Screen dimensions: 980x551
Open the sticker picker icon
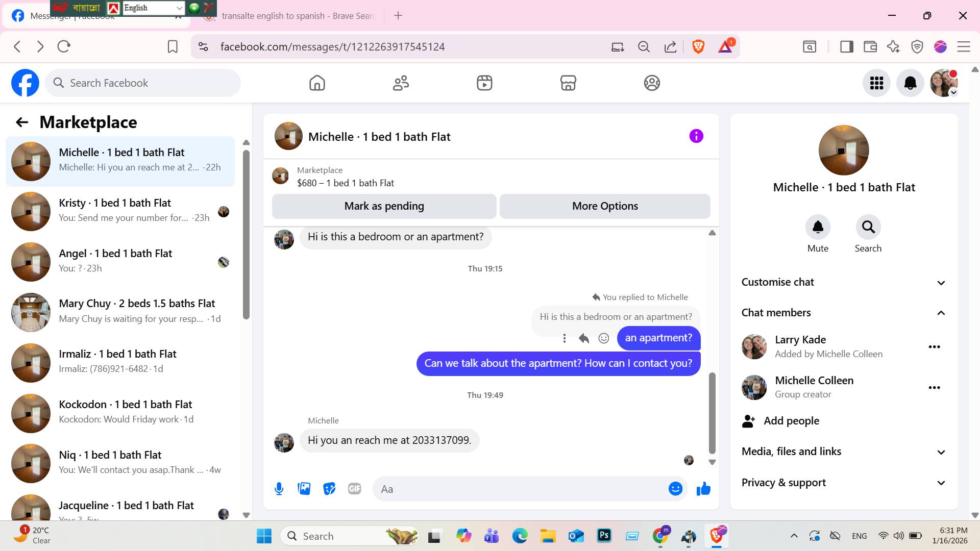[329, 489]
